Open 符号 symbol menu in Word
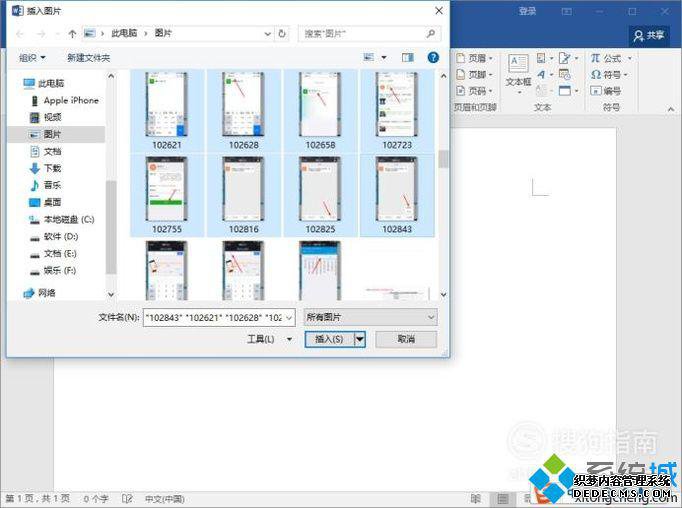The image size is (682, 508). click(x=608, y=75)
